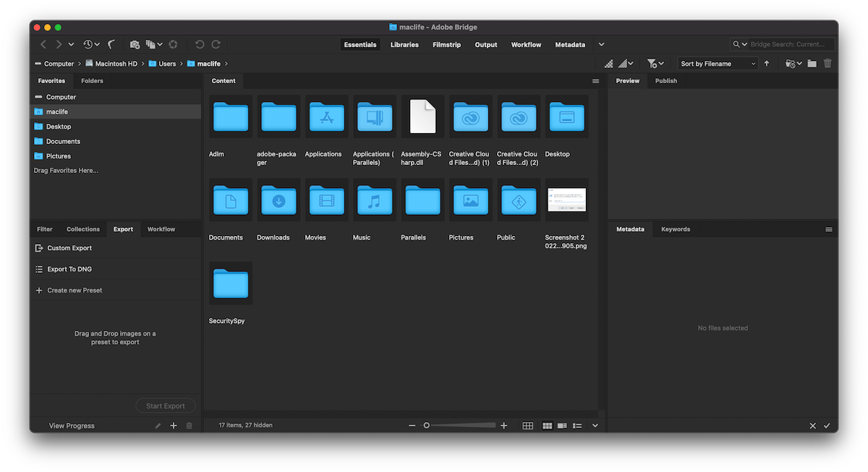Switch to thumbnail view with details
This screenshot has width=868, height=472.
coord(562,425)
